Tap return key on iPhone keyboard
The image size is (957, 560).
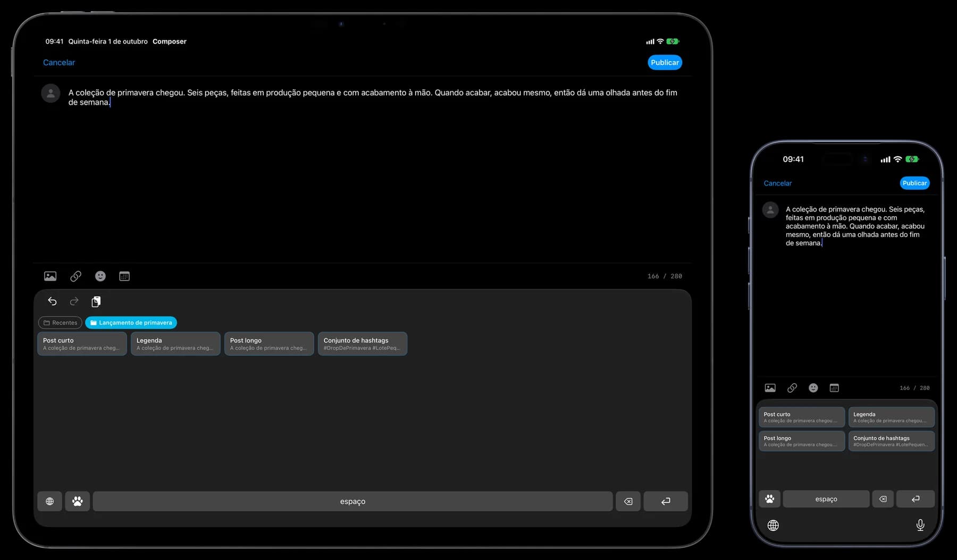click(916, 499)
